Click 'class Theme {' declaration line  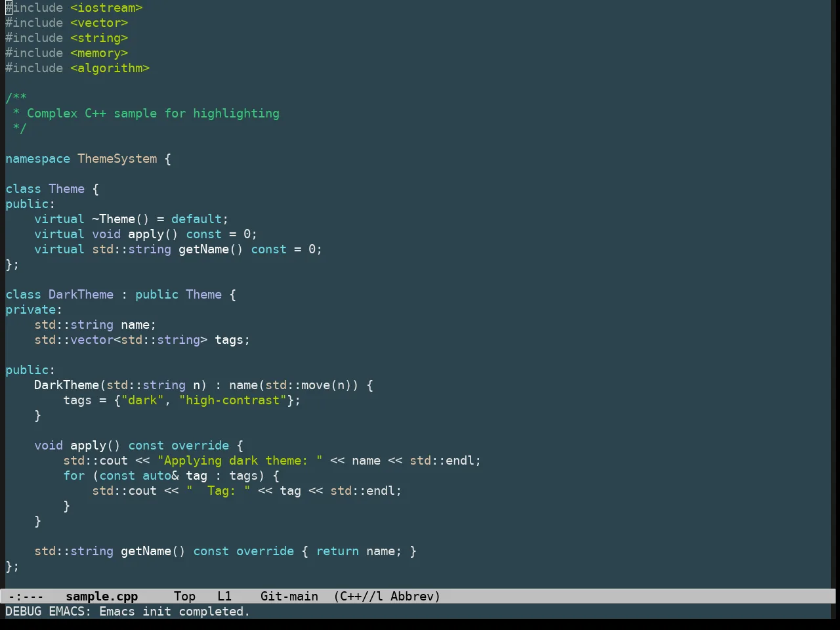click(52, 189)
